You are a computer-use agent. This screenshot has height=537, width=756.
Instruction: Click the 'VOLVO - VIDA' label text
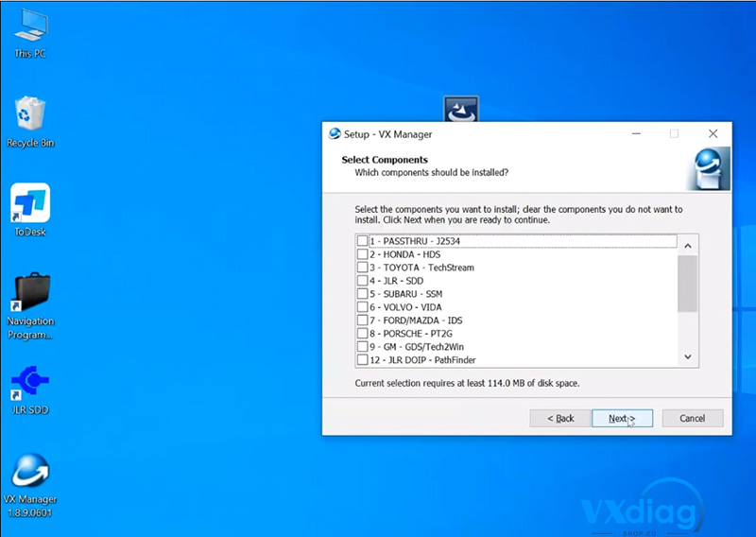(412, 307)
